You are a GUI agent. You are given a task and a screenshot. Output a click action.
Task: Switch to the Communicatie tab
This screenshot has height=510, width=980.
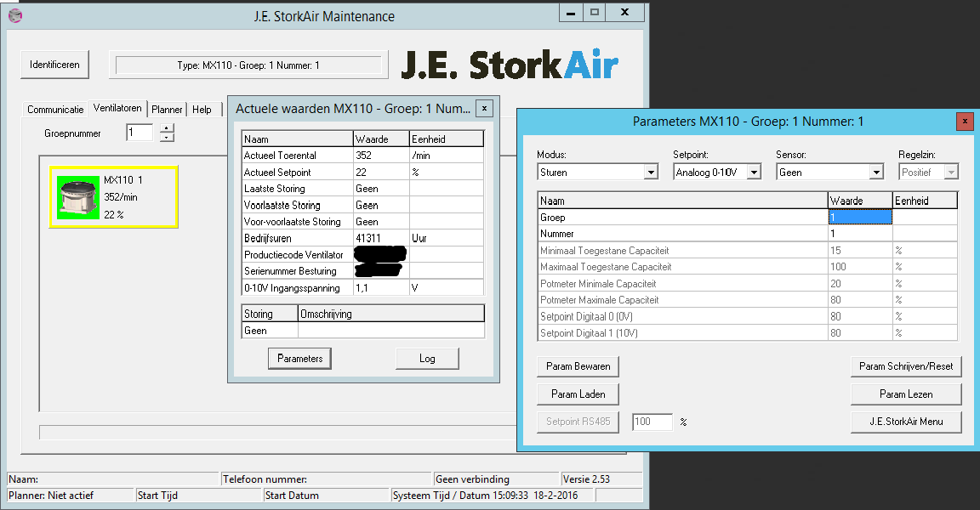55,110
